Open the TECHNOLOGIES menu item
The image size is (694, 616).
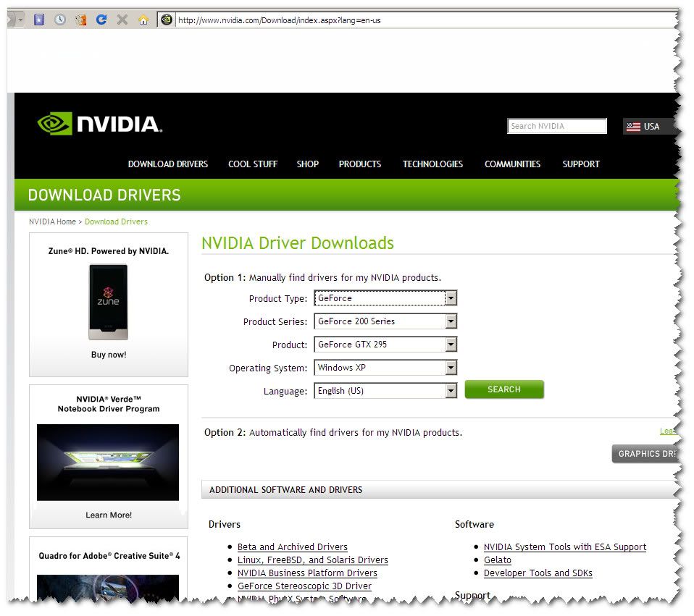point(432,164)
